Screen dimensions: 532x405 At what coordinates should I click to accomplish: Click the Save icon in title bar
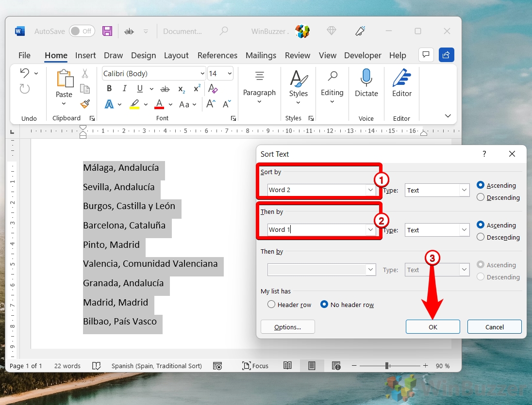point(107,31)
